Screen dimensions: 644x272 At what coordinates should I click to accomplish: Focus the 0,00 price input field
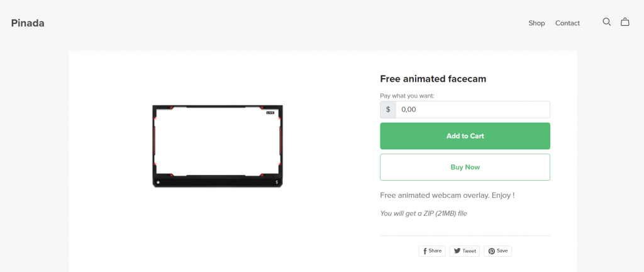pyautogui.click(x=473, y=110)
